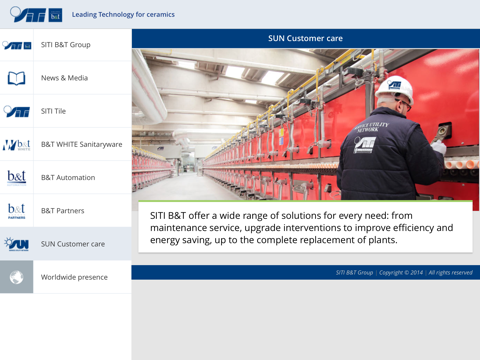The width and height of the screenshot is (480, 360).
Task: Select the SITI Tile menu item
Action: (66, 111)
